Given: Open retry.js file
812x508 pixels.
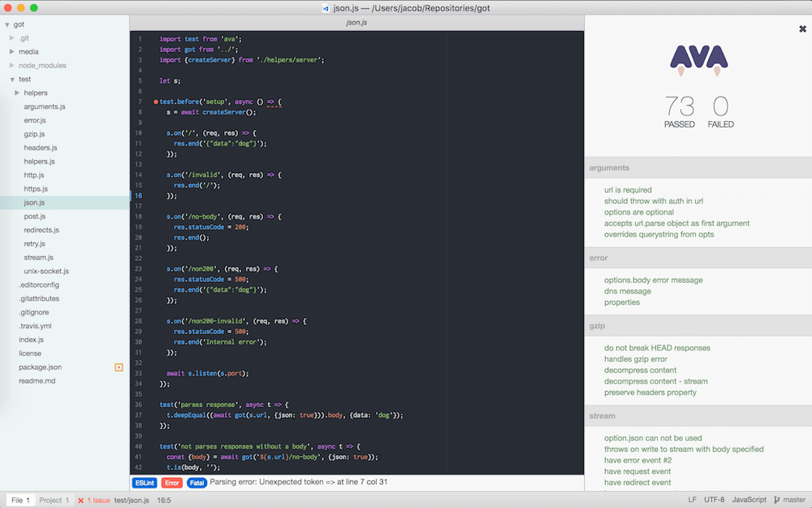Looking at the screenshot, I should click(x=35, y=244).
